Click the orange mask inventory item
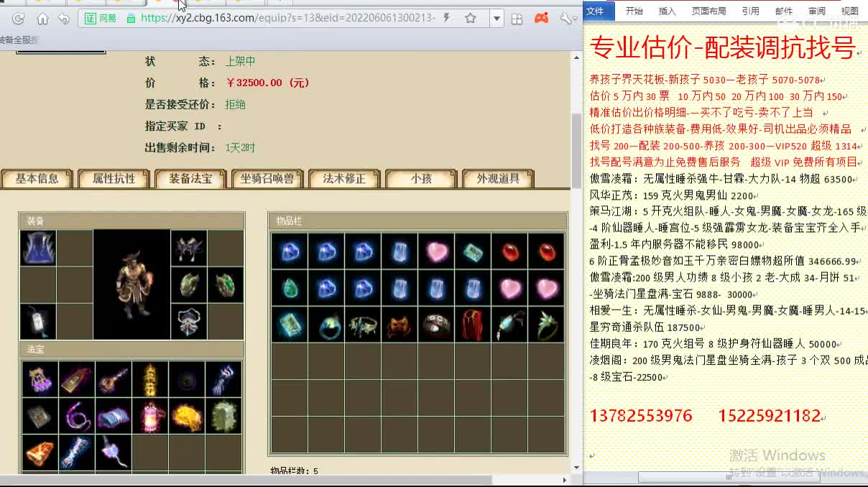This screenshot has height=487, width=868. [400, 325]
